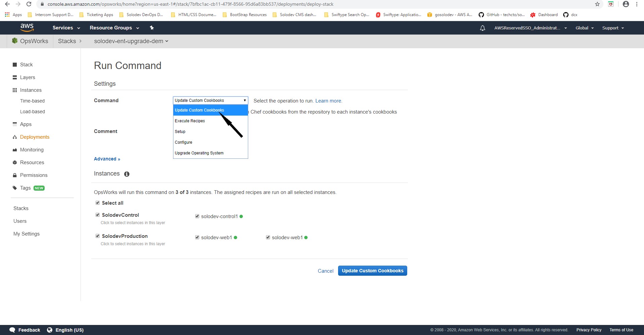Open Users in the sidebar

coord(20,221)
